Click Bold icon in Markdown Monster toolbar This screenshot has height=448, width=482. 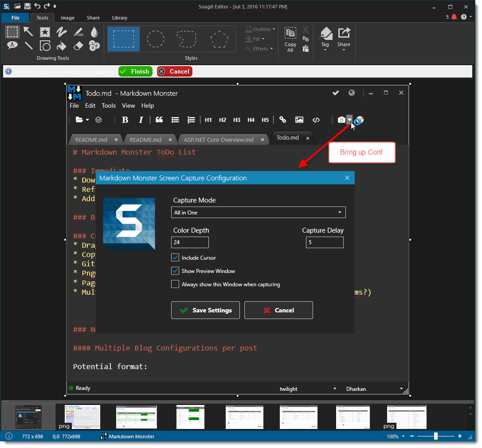[125, 120]
